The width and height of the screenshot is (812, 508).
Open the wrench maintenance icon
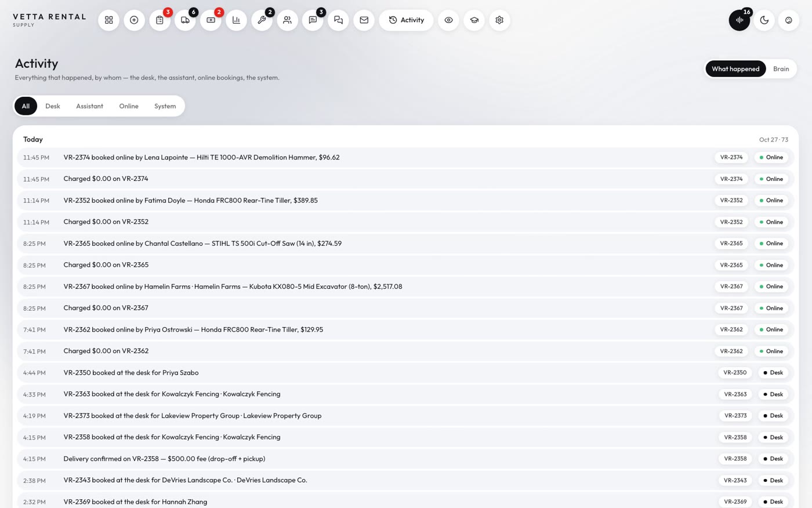pyautogui.click(x=262, y=20)
